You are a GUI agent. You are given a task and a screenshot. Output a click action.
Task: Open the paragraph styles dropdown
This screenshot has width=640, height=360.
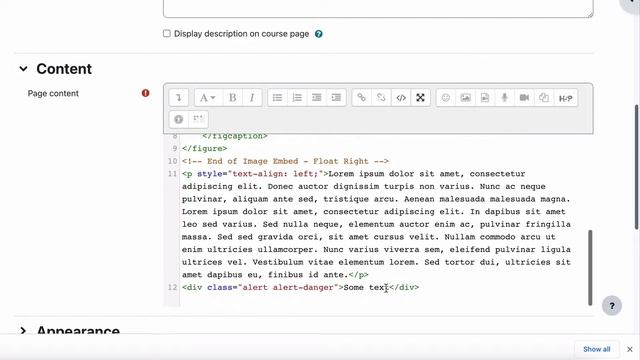(x=207, y=98)
